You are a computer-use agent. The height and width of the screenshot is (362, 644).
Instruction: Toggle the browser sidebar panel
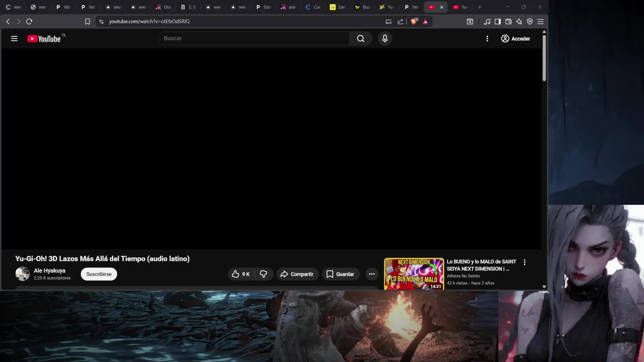click(498, 22)
